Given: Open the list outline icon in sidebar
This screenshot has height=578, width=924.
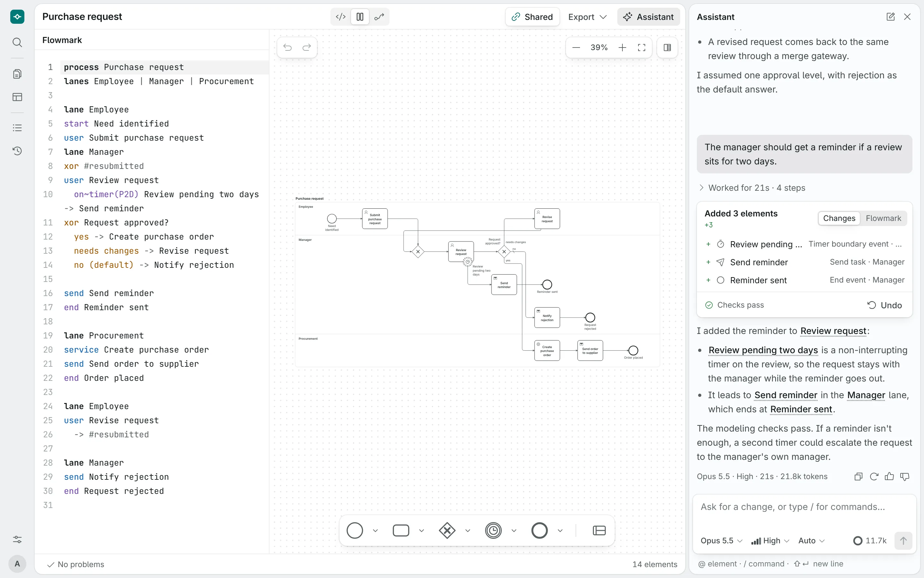Looking at the screenshot, I should tap(17, 128).
